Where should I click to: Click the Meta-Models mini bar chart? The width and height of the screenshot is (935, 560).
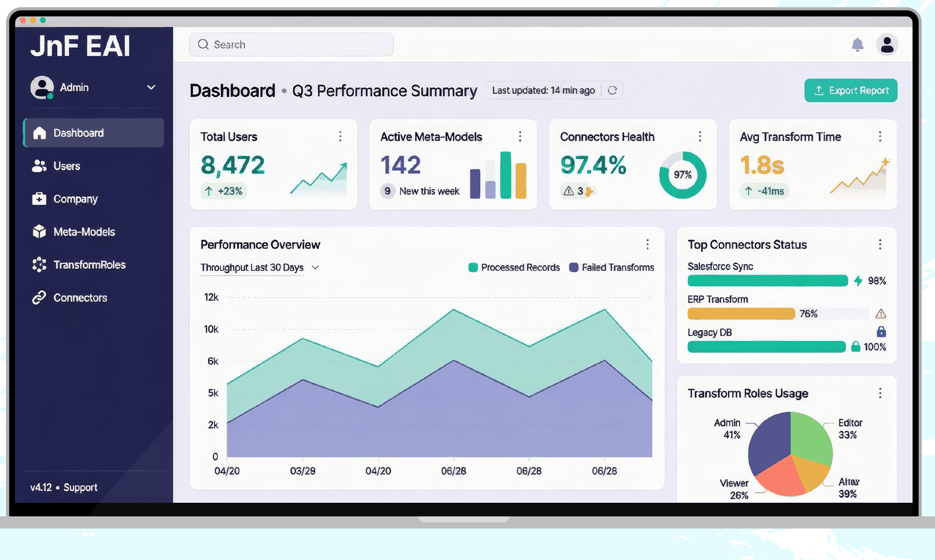(x=498, y=175)
